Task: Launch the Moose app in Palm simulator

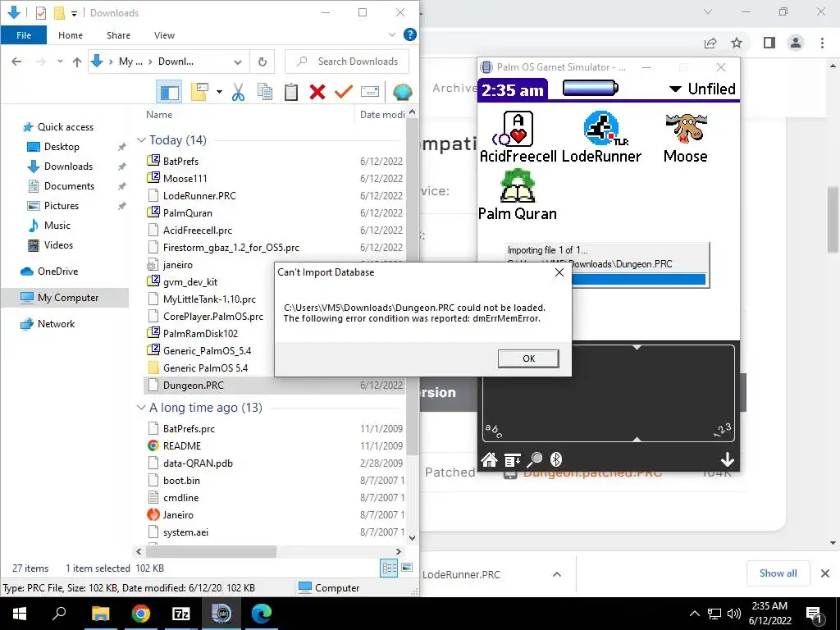Action: coord(685,137)
